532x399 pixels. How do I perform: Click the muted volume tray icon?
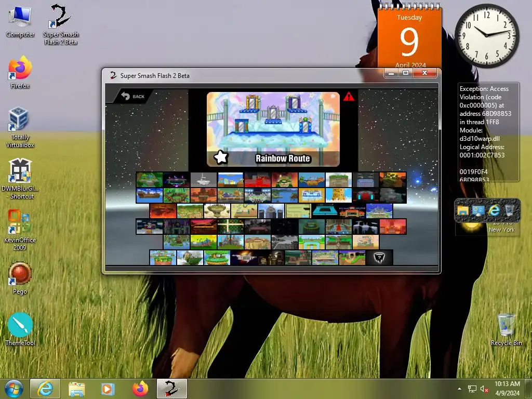pos(484,389)
